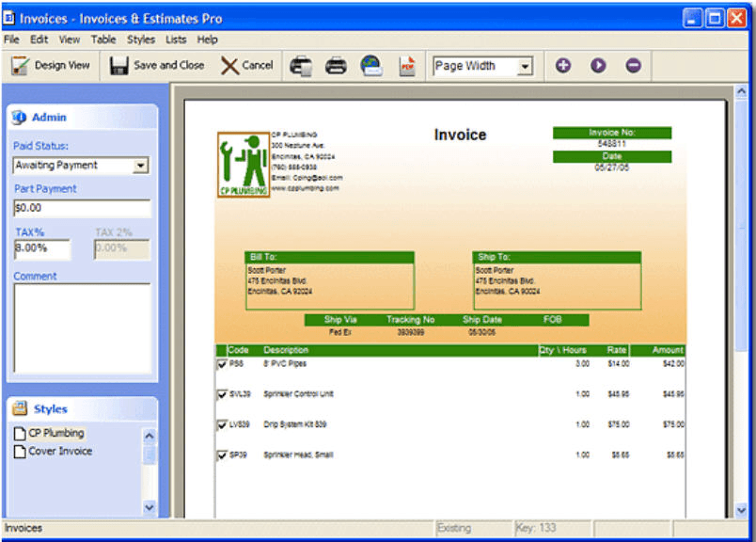Open the Table menu

103,40
